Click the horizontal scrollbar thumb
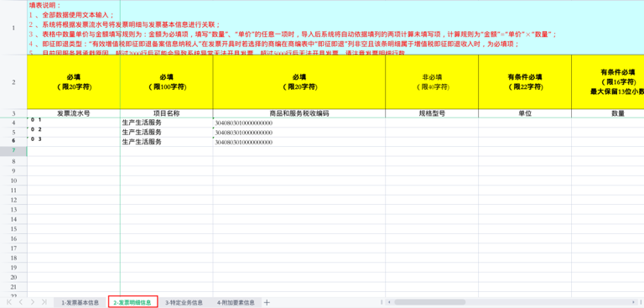Screen dimensions: 644x308 click(x=430, y=302)
